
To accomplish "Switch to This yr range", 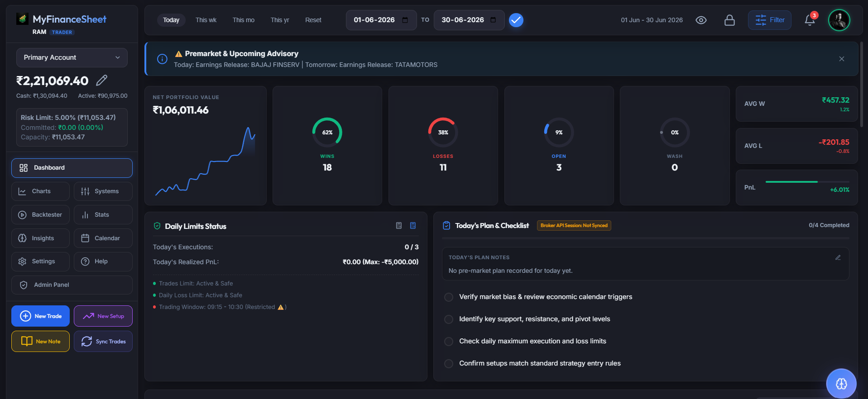I will (280, 20).
